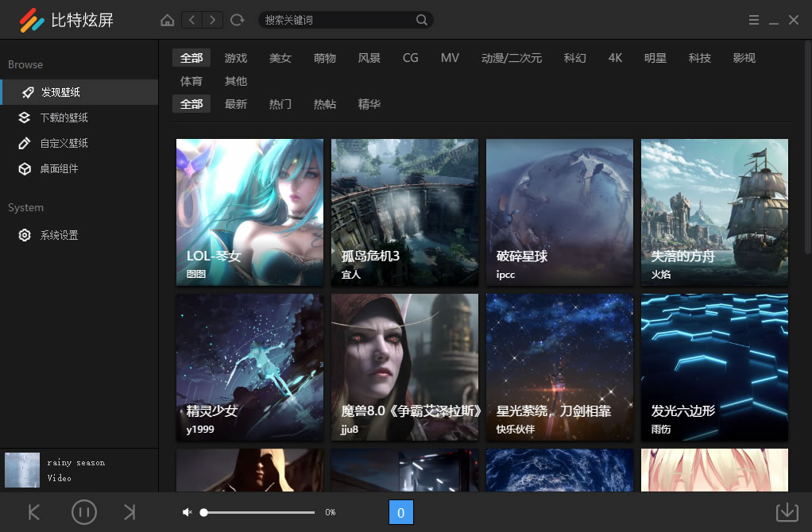Select the CG category tab

(411, 58)
